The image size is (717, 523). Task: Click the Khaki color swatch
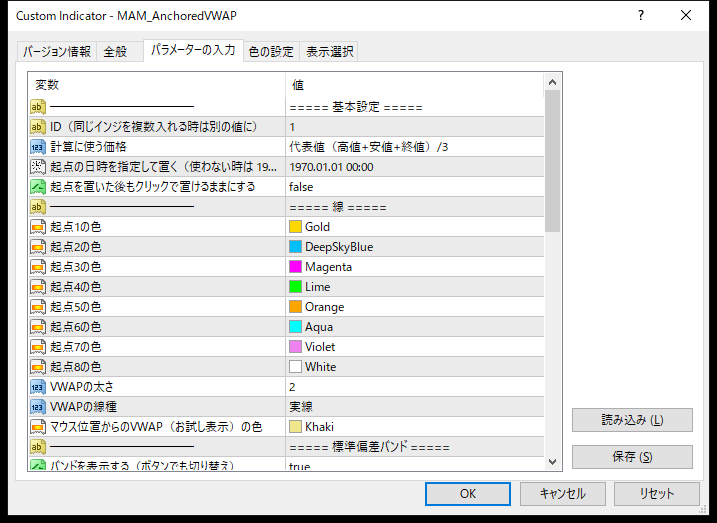pyautogui.click(x=295, y=427)
